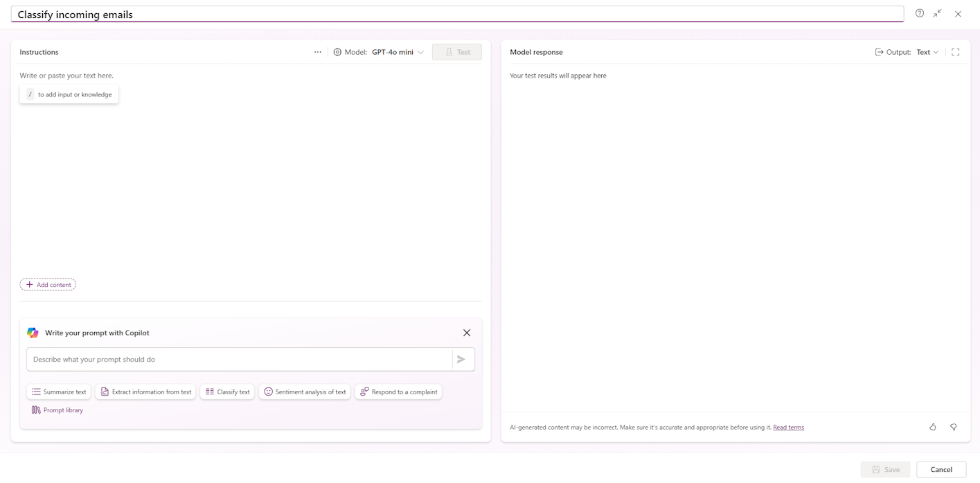Open the Instructions more options ellipsis

coord(318,52)
